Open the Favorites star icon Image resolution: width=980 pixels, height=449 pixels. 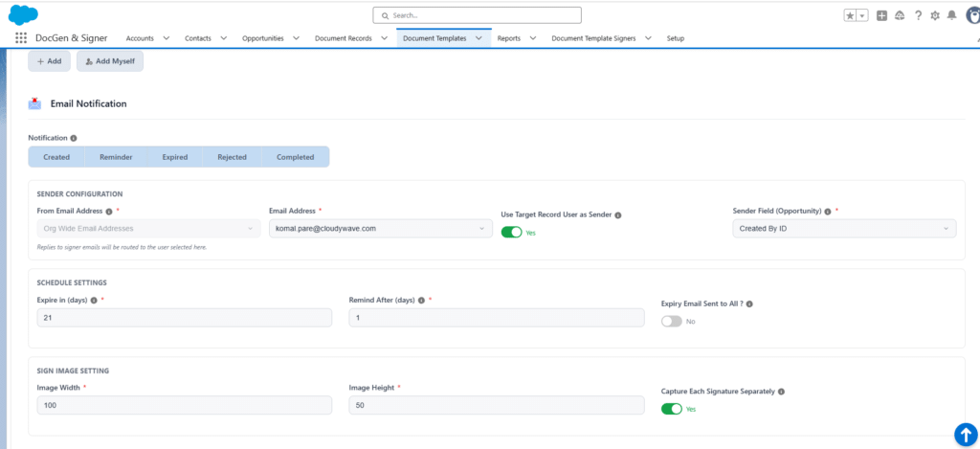[850, 15]
